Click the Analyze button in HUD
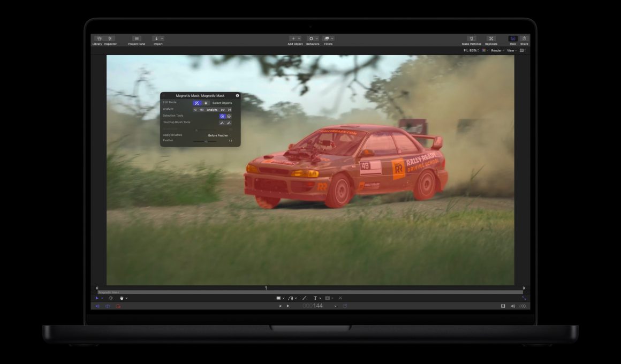Screen dimensions: 621x364 213,110
